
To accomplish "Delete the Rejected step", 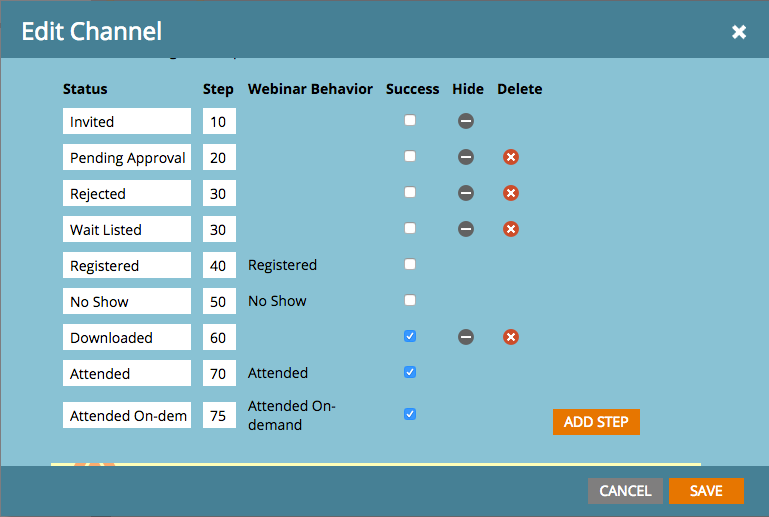I will [x=510, y=193].
